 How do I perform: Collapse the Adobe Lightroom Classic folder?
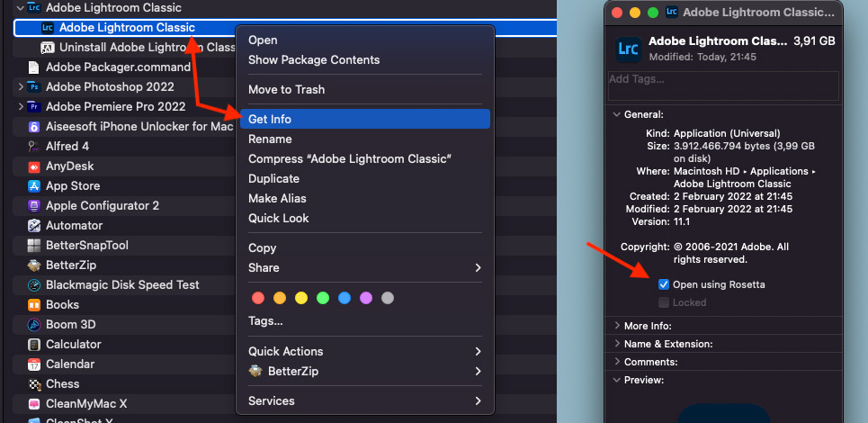[x=21, y=8]
